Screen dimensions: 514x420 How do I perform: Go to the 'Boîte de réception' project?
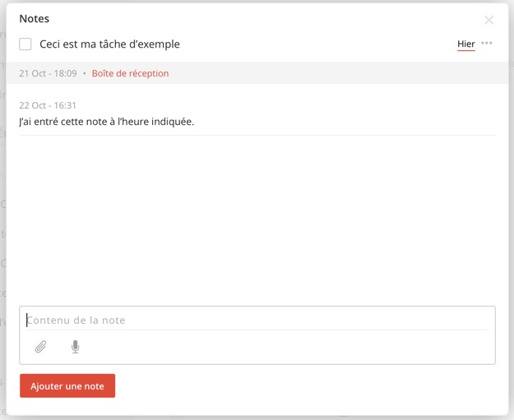130,73
